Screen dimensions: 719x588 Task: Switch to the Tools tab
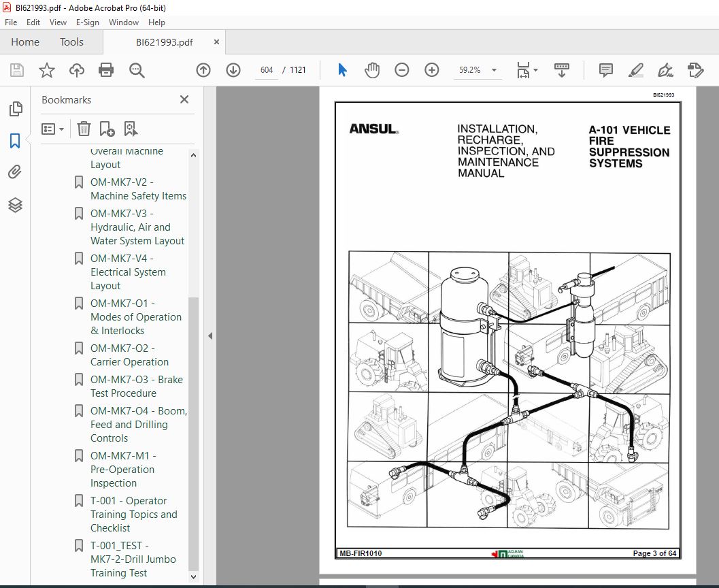pos(71,42)
